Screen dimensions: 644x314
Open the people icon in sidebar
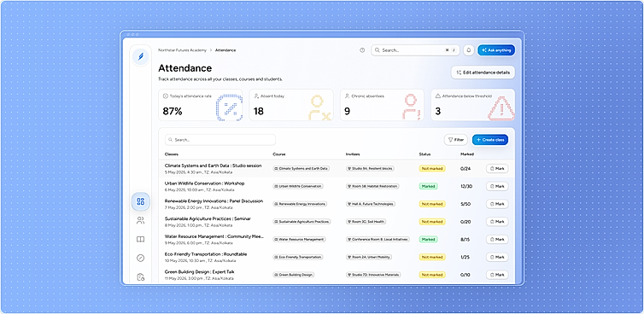pyautogui.click(x=140, y=221)
